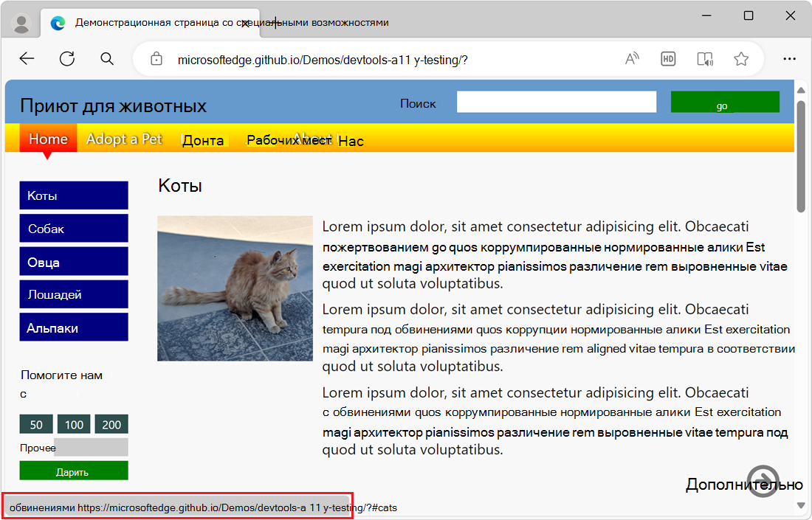Jump to Альпаки in the sidebar
812x520 pixels.
coord(74,327)
